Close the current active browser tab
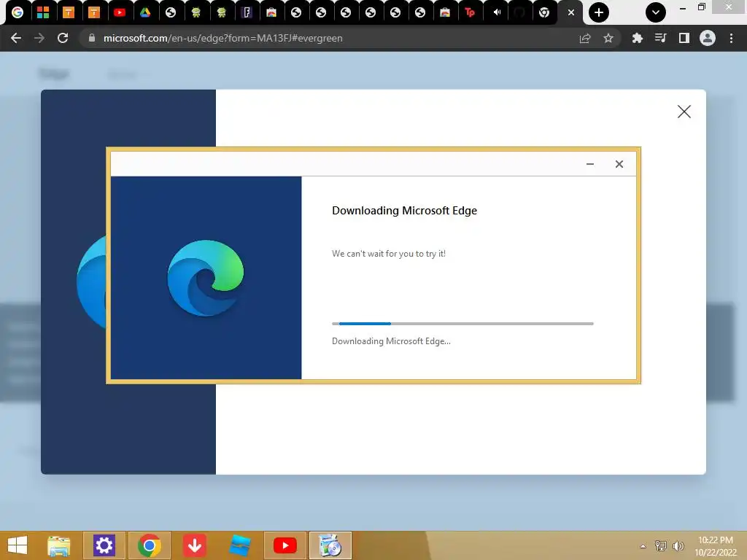This screenshot has height=560, width=747. coord(571,12)
